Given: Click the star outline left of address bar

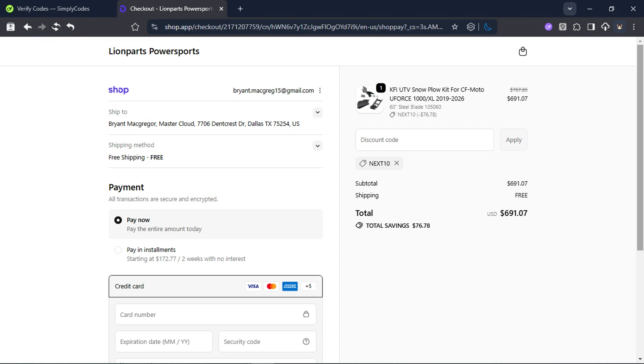Looking at the screenshot, I should click(x=135, y=27).
